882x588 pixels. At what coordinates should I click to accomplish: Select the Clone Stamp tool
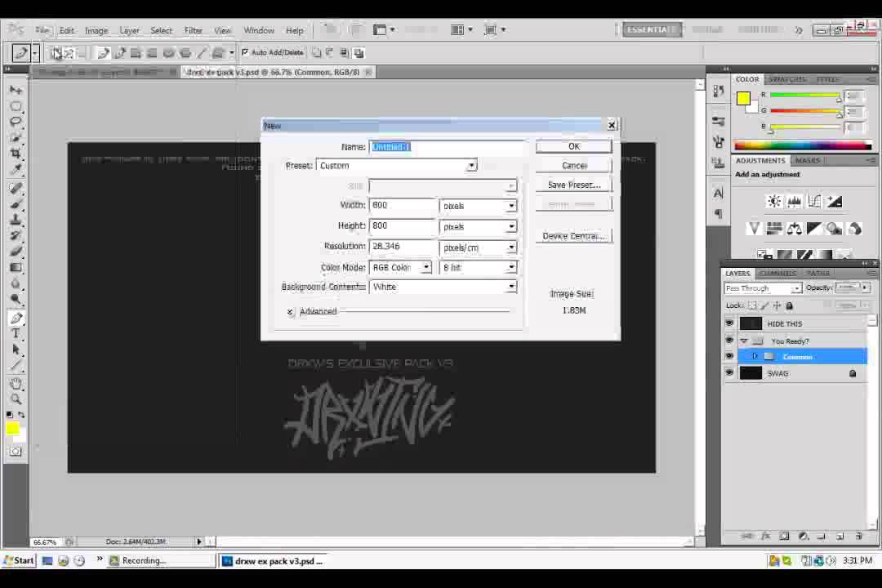16,220
